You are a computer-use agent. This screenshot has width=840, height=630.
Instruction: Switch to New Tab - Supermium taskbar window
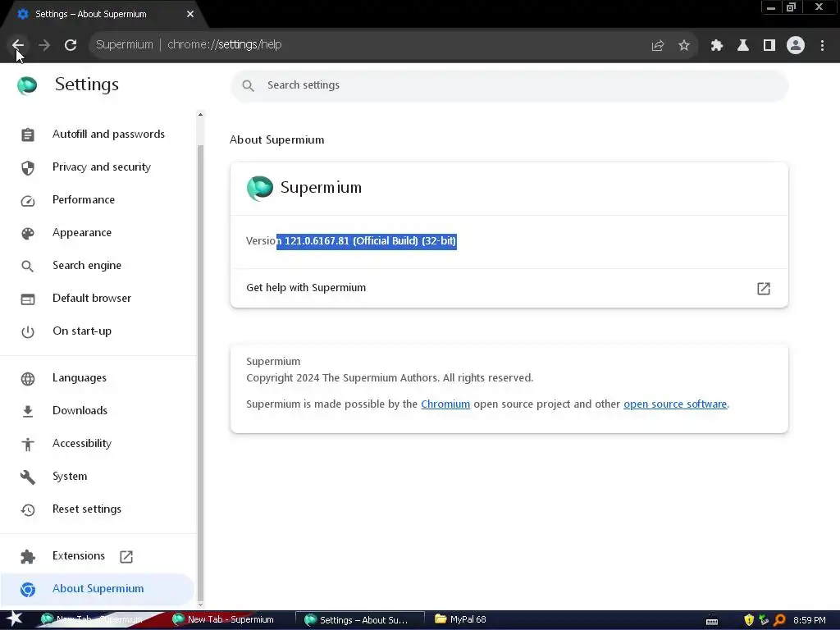tap(223, 620)
